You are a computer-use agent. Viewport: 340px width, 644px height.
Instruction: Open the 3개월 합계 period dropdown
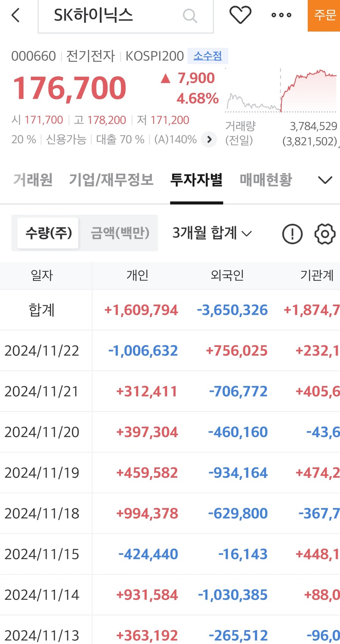pyautogui.click(x=212, y=233)
